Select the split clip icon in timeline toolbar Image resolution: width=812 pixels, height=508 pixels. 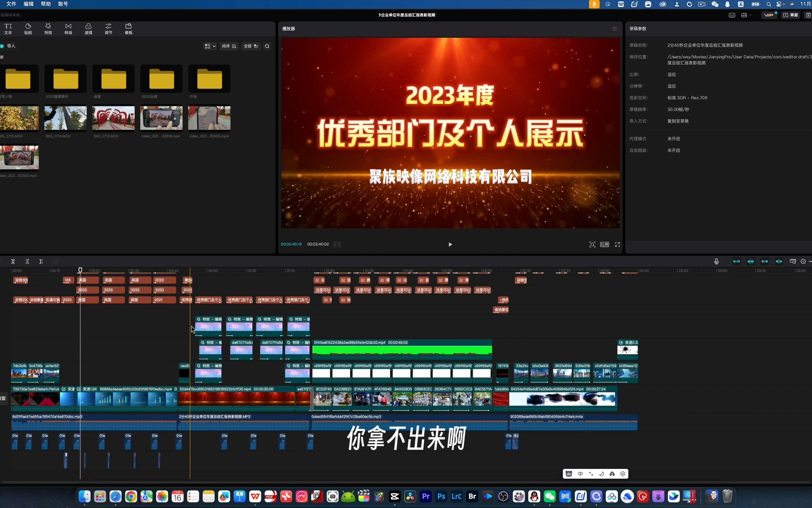tap(779, 261)
